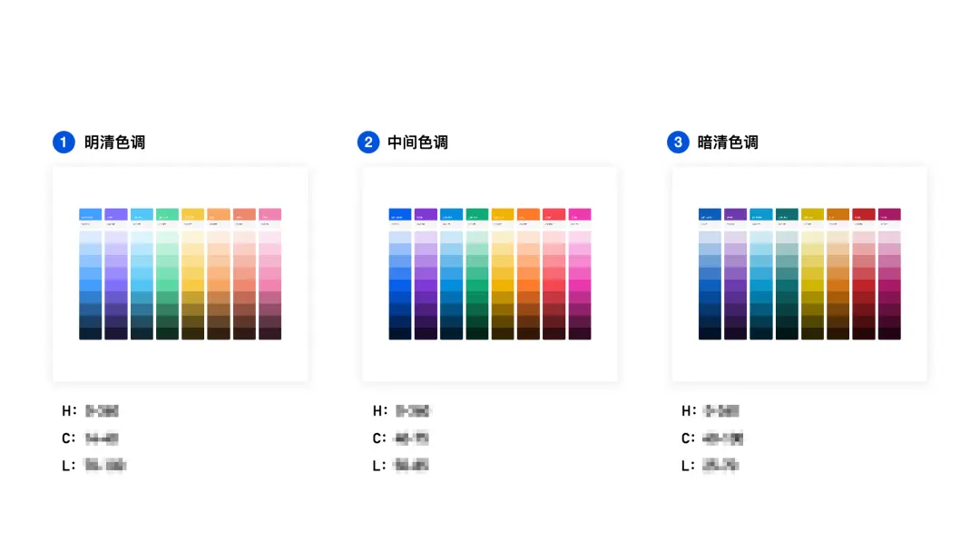Select the cyan top swatch in 中间色调 palette
The width and height of the screenshot is (980, 552).
tap(451, 214)
